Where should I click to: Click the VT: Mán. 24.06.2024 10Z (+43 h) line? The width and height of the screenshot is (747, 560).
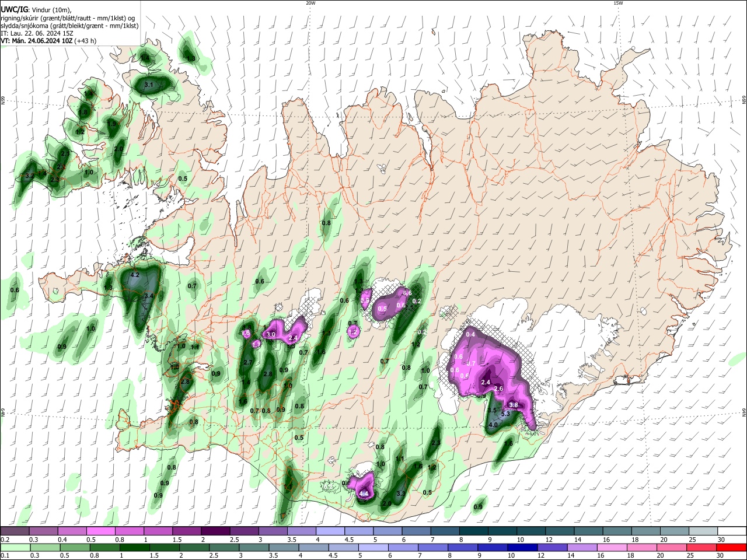coord(49,41)
